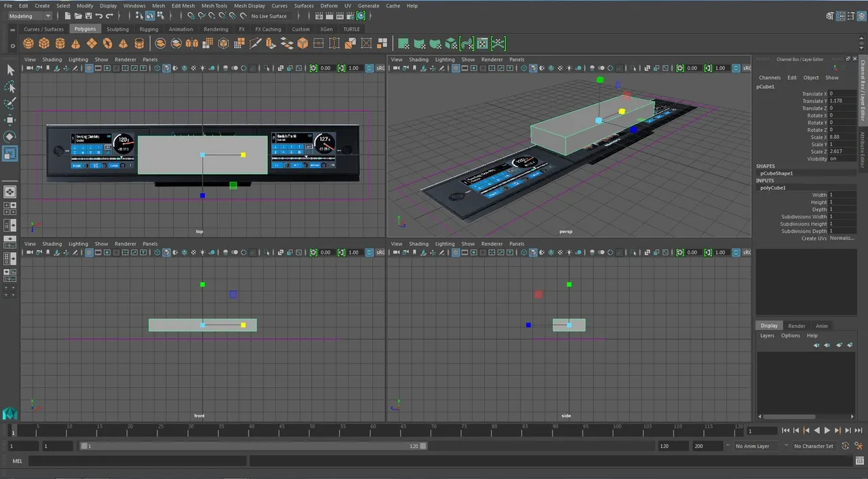Create a polygon plane from the shelf
Image resolution: width=868 pixels, height=479 pixels.
[x=92, y=43]
